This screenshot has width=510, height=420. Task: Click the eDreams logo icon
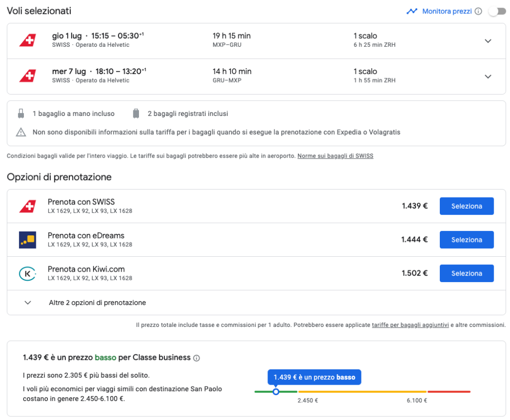tap(28, 240)
